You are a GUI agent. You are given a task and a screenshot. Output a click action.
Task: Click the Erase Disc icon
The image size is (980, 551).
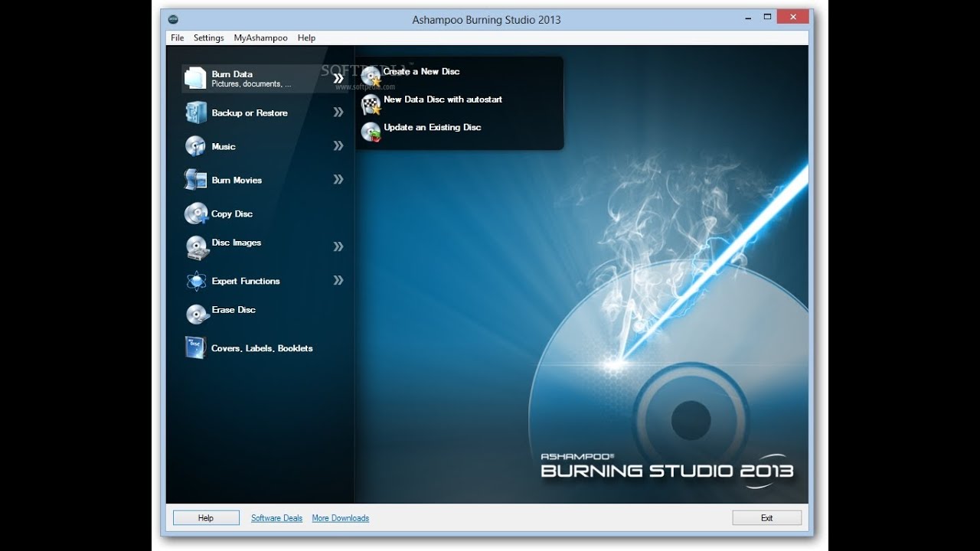pos(196,314)
